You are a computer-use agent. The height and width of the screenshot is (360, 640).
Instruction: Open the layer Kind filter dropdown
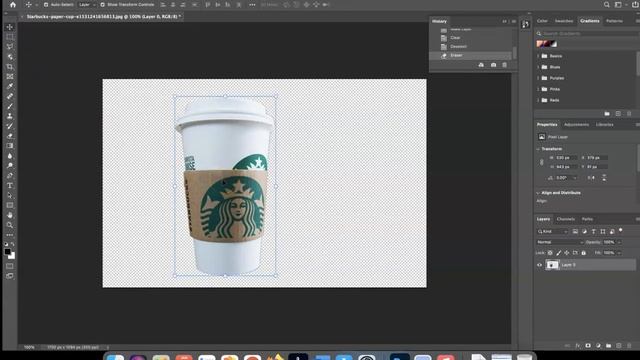(552, 231)
